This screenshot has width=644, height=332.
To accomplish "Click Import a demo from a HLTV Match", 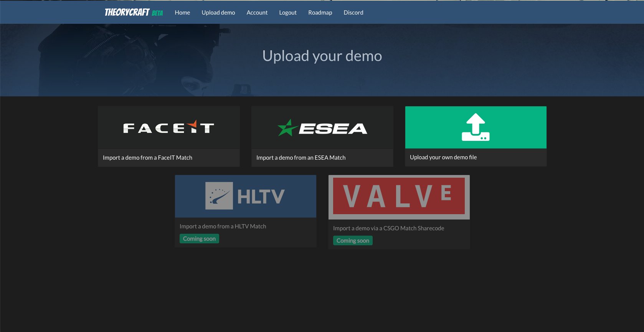I will 223,226.
